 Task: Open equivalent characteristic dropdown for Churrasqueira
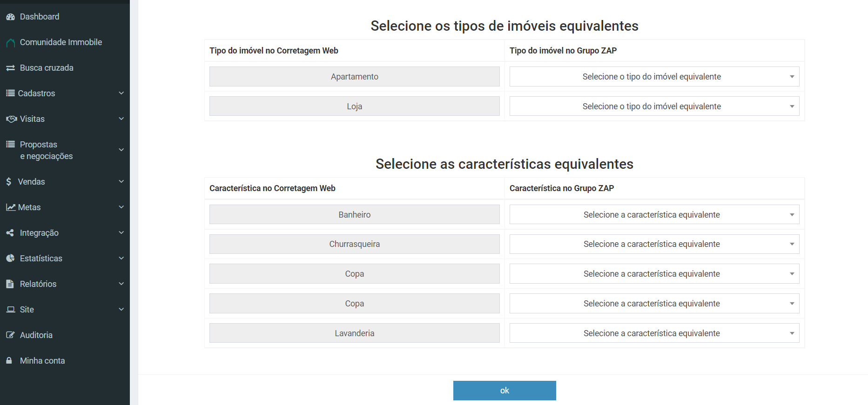pos(654,244)
